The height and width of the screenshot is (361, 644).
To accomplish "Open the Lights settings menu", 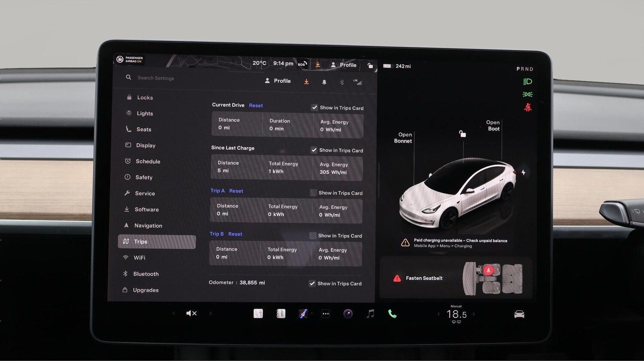I will pos(140,113).
